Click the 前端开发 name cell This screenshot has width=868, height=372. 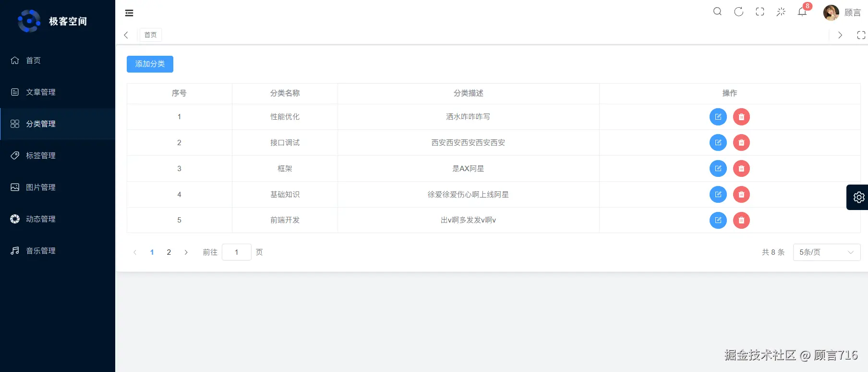coord(285,220)
